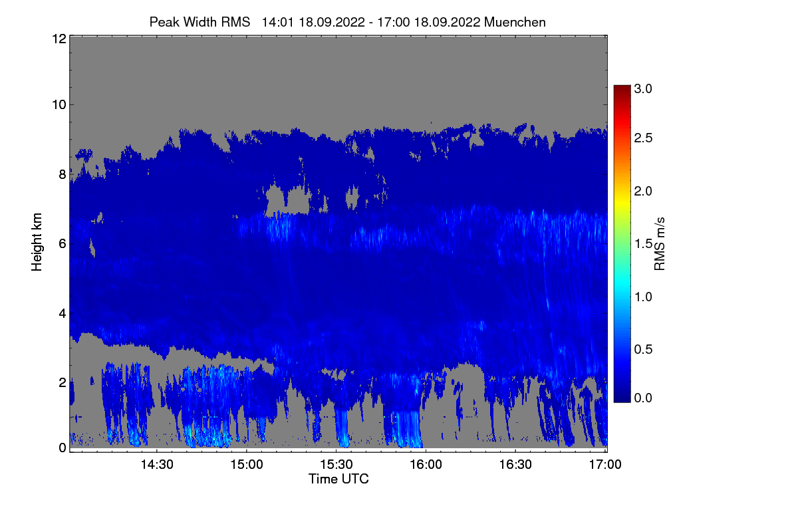The image size is (798, 532).
Task: Click the 17:00 time tick label
Action: (605, 464)
